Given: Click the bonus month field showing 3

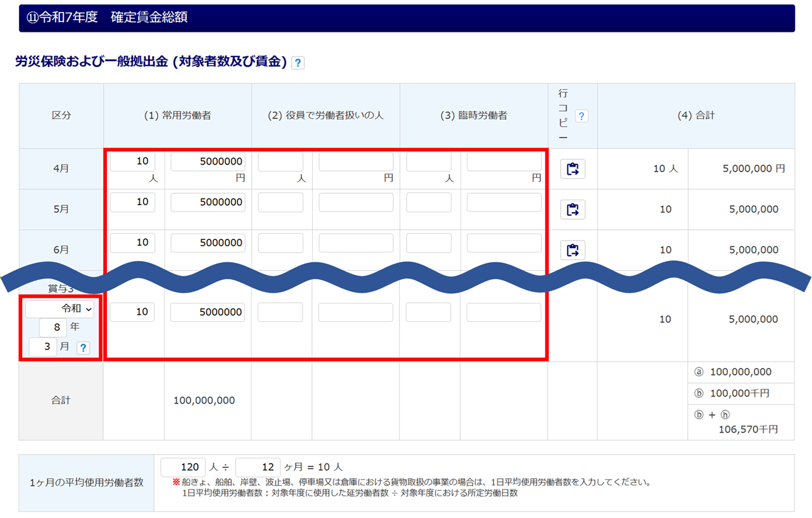Looking at the screenshot, I should [43, 347].
